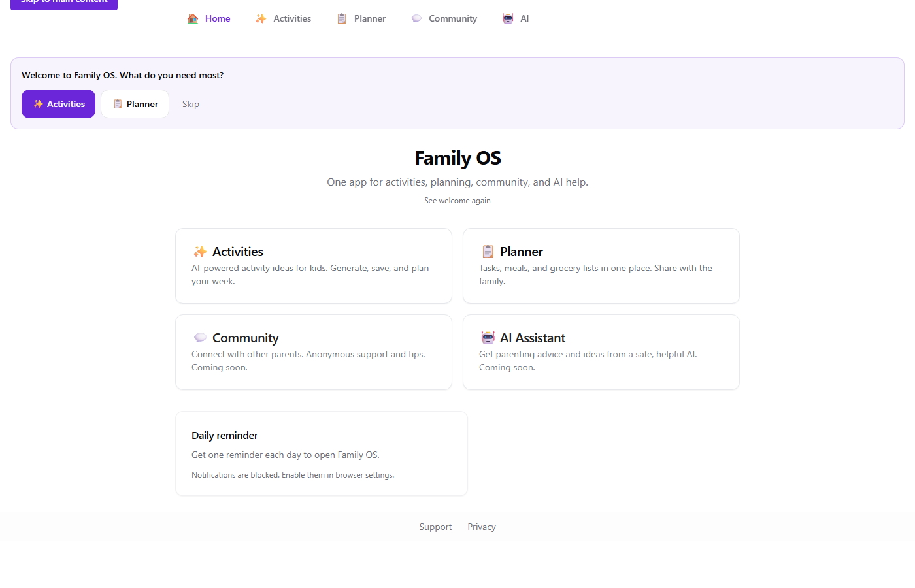Select the sparkles icon in the Activities nav item
The width and height of the screenshot is (915, 588).
[x=261, y=18]
